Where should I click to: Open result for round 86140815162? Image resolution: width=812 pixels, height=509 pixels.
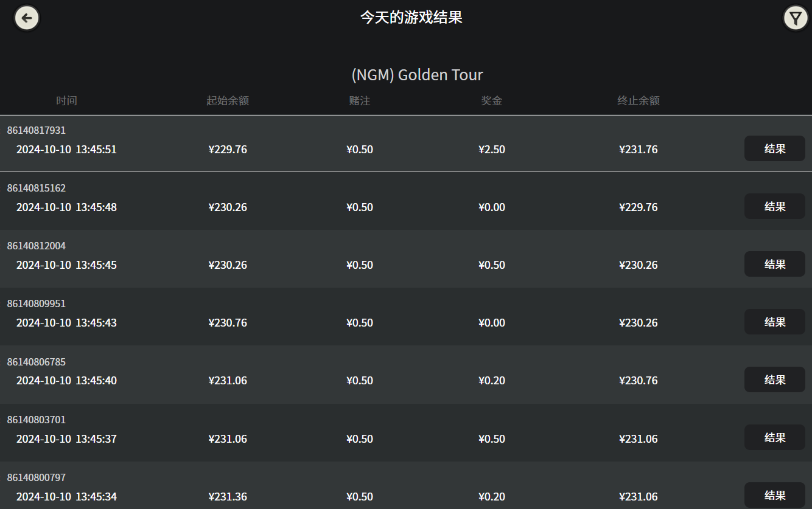pyautogui.click(x=774, y=206)
